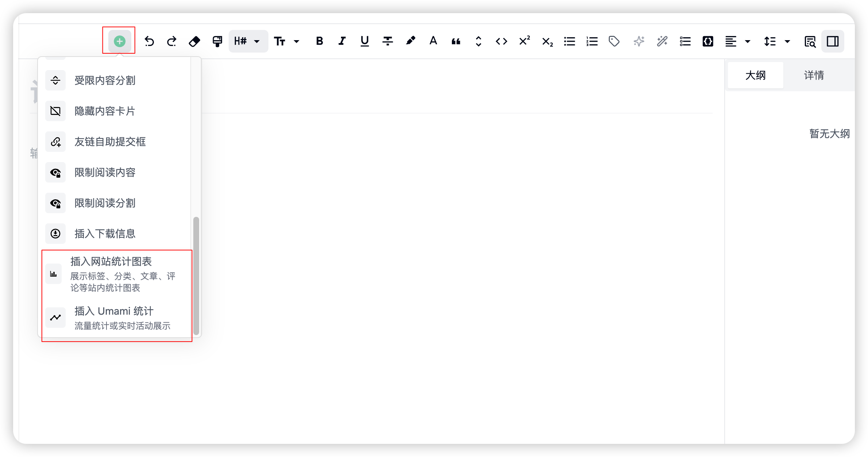Image resolution: width=868 pixels, height=457 pixels.
Task: Switch to the 详情 tab
Action: [x=814, y=75]
